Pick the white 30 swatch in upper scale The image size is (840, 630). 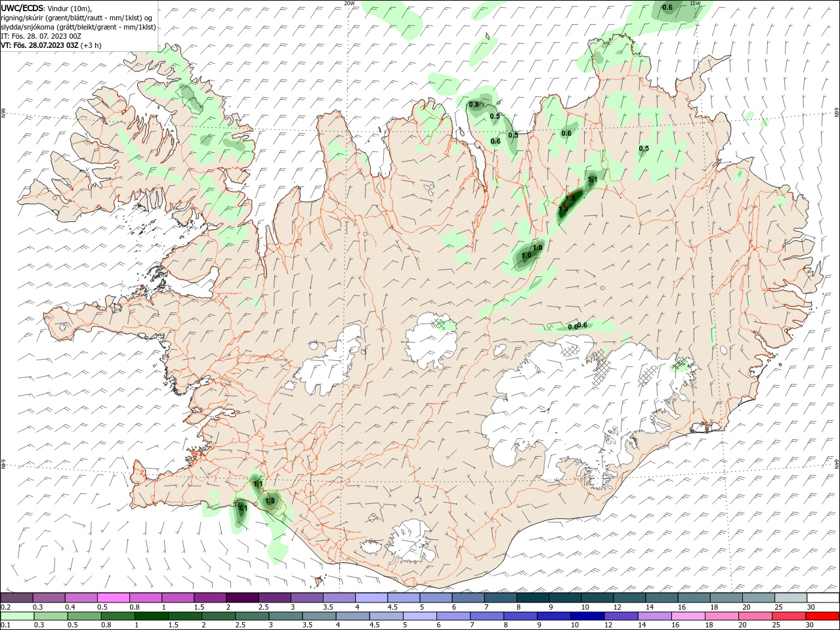click(x=823, y=598)
